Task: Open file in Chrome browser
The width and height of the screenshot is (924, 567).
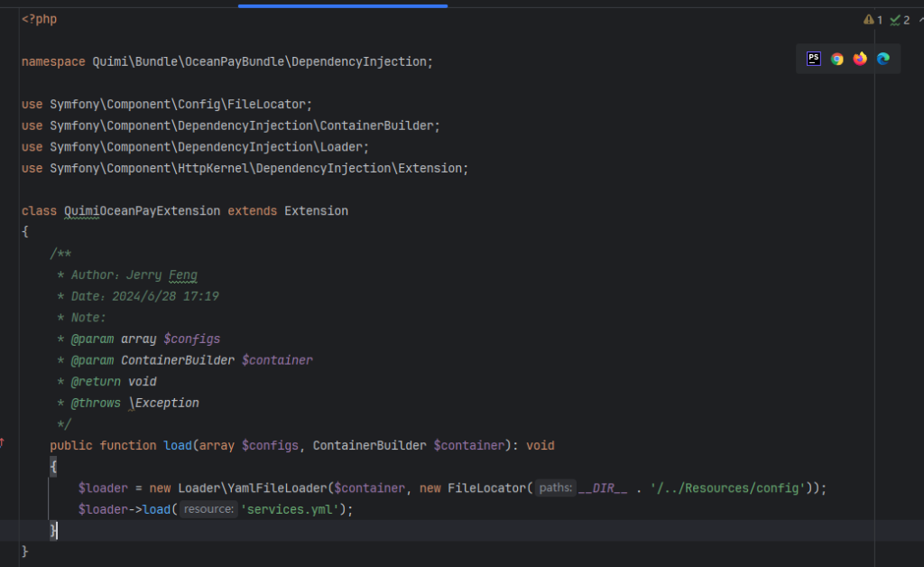Action: 836,59
